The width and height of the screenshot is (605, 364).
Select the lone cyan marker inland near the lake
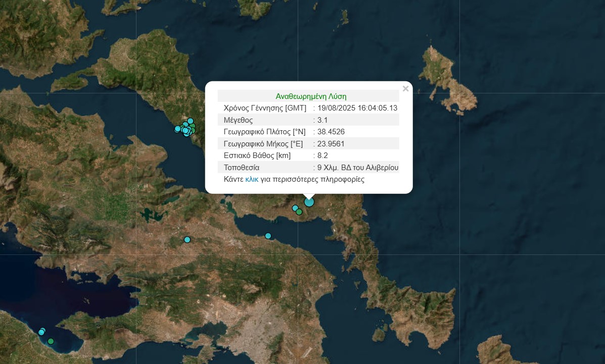point(187,239)
